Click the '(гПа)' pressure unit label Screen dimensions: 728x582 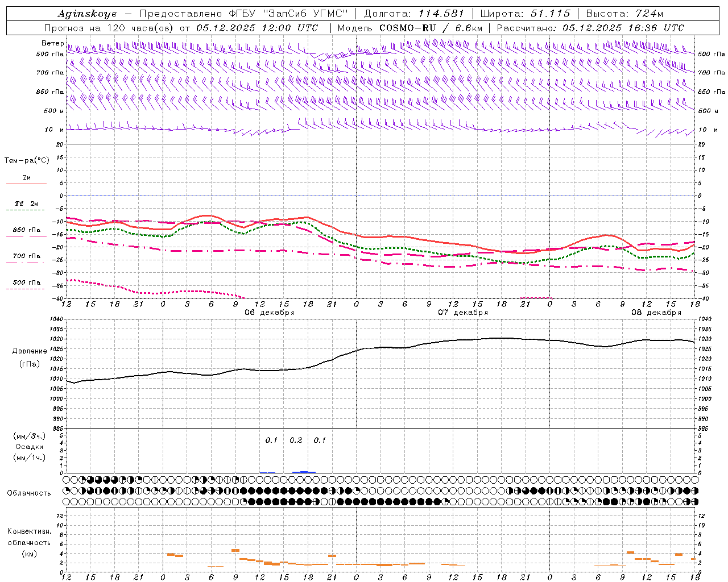coord(30,364)
